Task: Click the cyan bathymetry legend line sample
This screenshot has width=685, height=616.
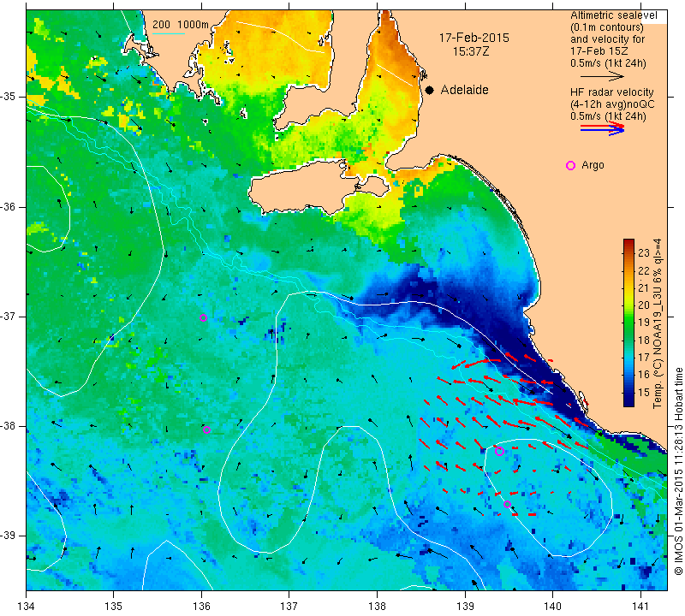Action: click(168, 33)
